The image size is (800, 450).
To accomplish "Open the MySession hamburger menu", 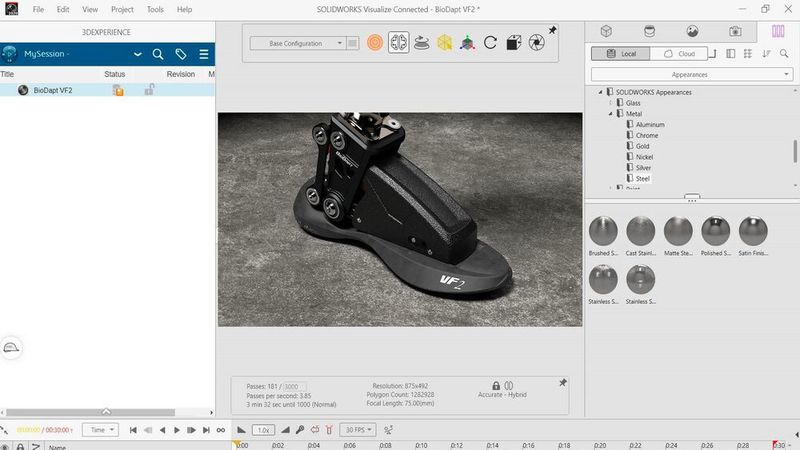I will [x=204, y=54].
